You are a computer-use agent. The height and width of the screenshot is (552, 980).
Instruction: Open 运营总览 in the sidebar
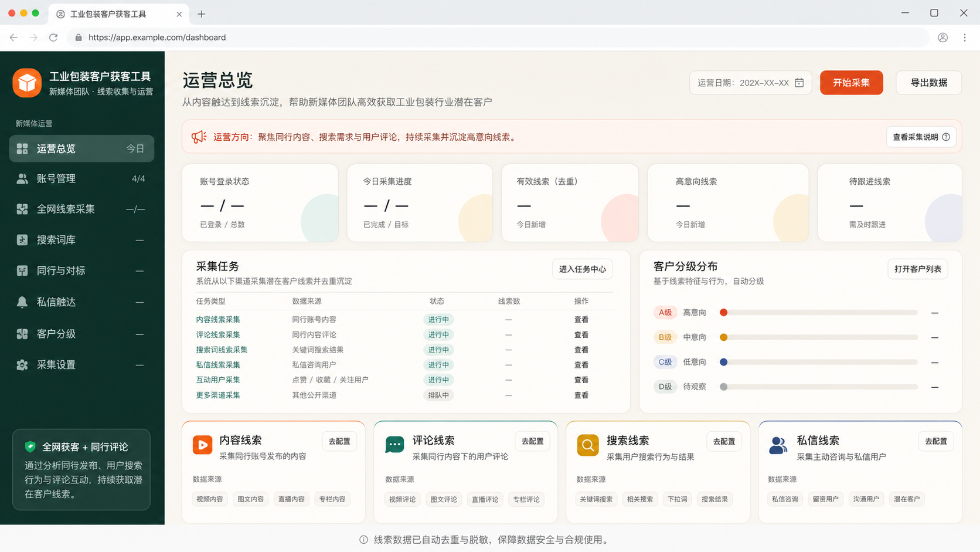pyautogui.click(x=81, y=148)
